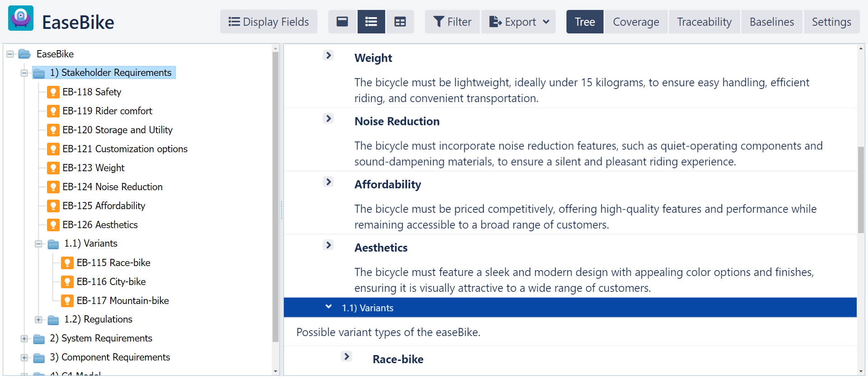868x379 pixels.
Task: Select EB-120 Storage and Utility item
Action: [118, 130]
